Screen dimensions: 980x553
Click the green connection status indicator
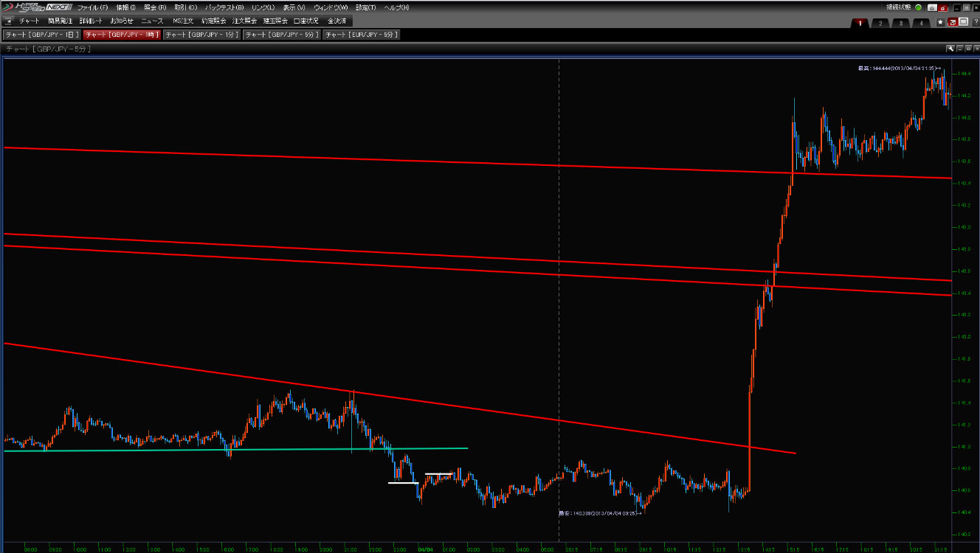pyautogui.click(x=918, y=7)
